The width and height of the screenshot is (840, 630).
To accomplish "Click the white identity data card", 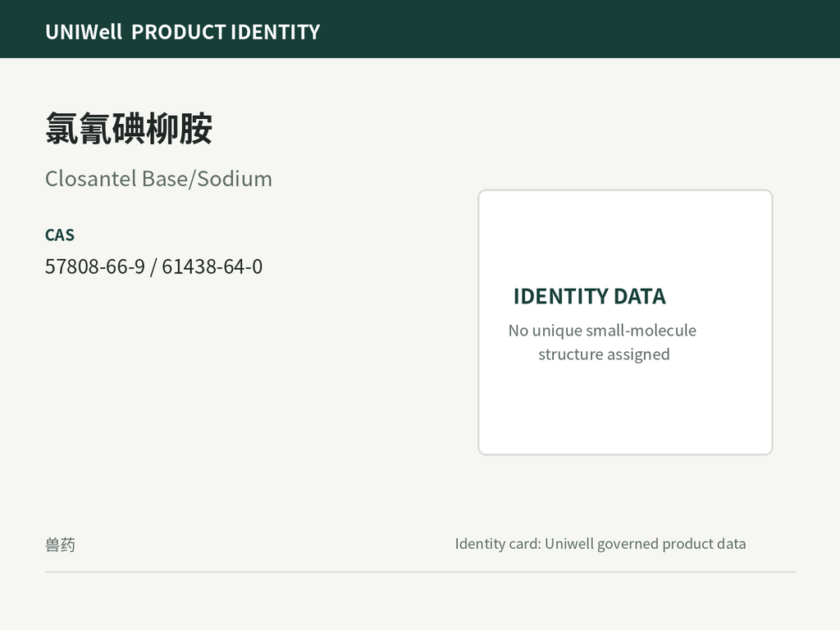I will click(625, 322).
